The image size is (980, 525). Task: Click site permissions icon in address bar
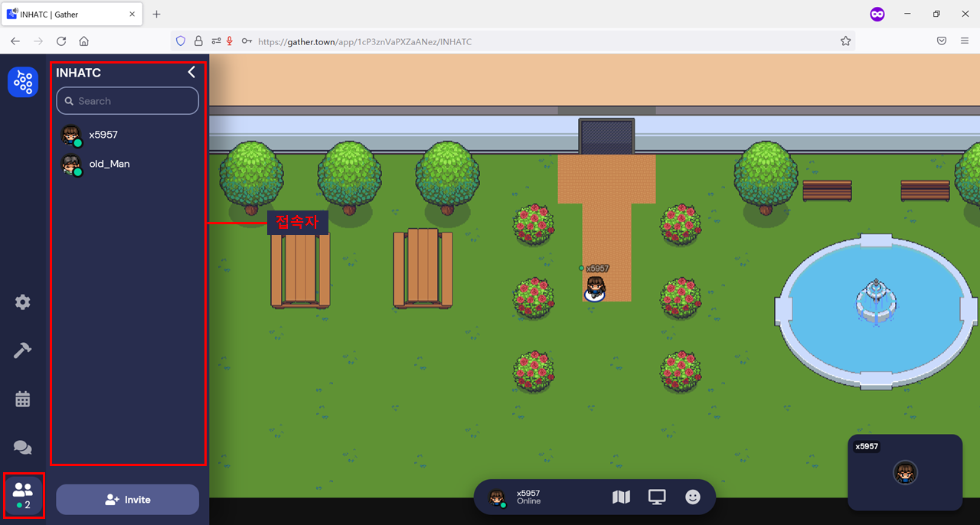coord(216,41)
